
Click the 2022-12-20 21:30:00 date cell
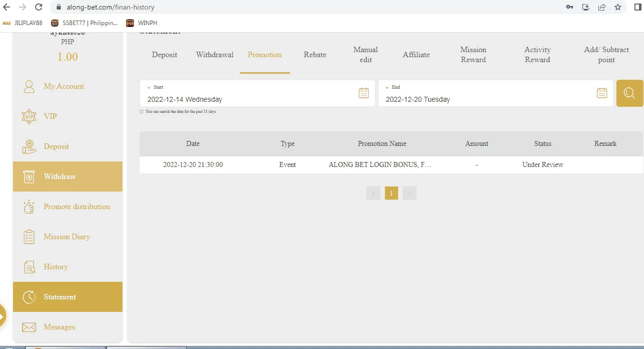[193, 164]
